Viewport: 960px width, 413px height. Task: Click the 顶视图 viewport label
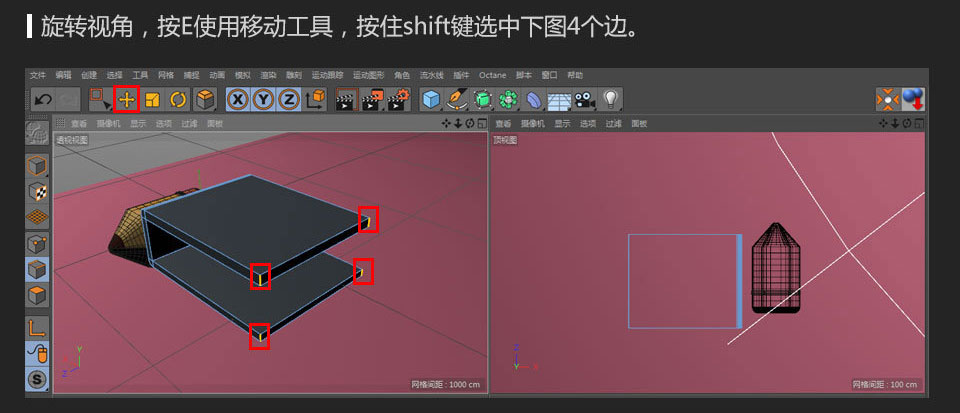point(506,140)
